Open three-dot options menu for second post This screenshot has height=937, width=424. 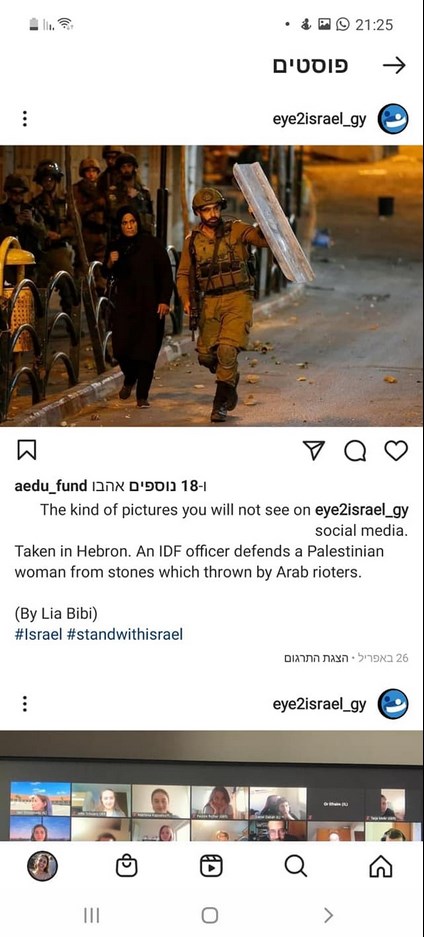click(x=24, y=703)
